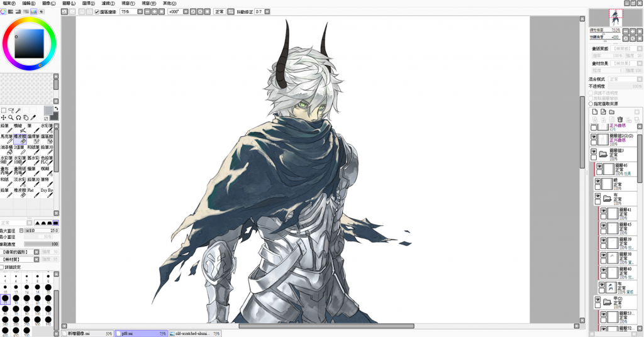Click the delete layer trash icon
The width and height of the screenshot is (644, 337).
click(620, 119)
